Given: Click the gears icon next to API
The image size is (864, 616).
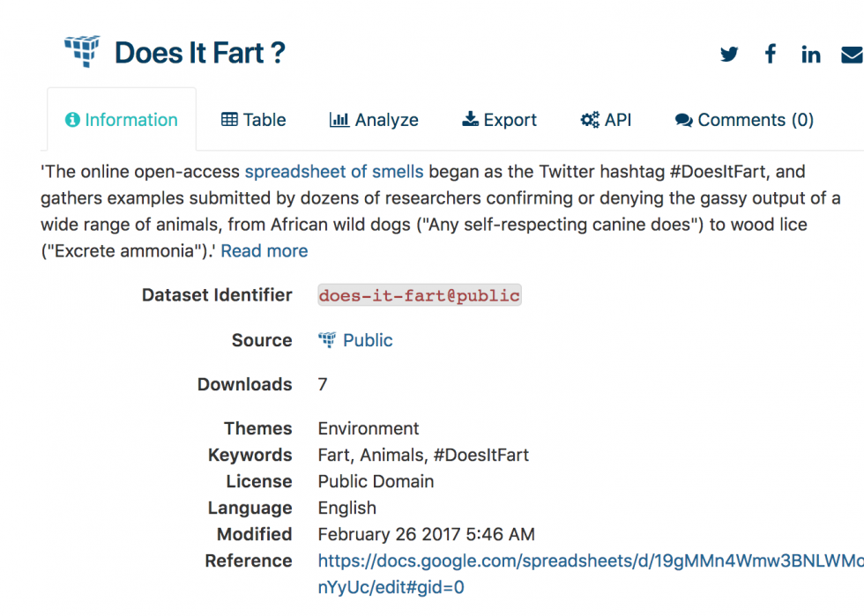Looking at the screenshot, I should pyautogui.click(x=590, y=120).
